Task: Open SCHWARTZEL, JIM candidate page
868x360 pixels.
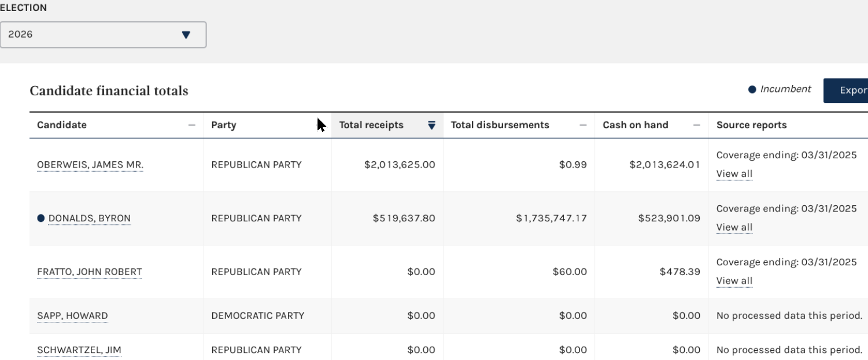Action: (79, 350)
